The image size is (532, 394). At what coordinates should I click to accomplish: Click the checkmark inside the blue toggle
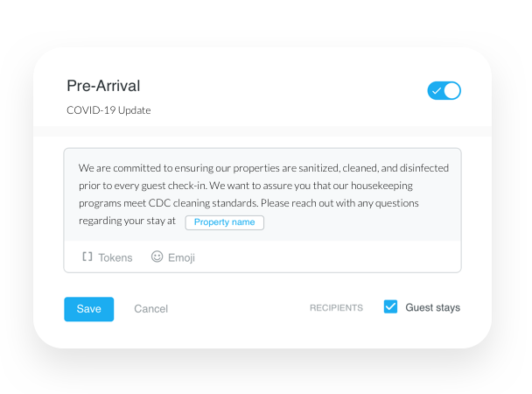[x=437, y=91]
